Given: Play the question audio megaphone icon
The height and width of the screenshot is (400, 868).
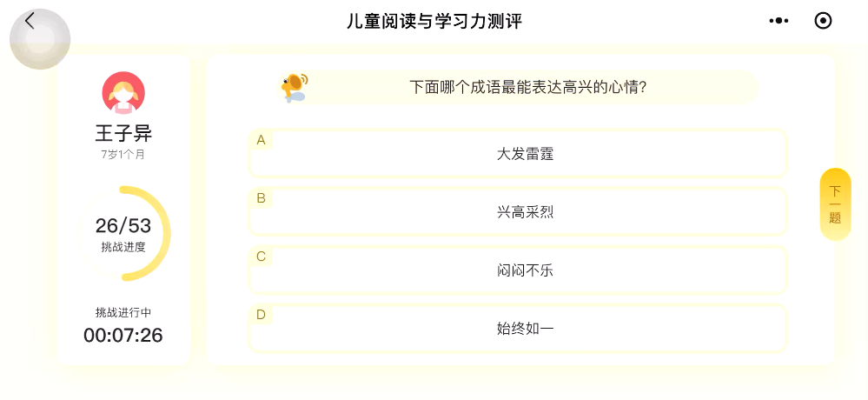Looking at the screenshot, I should (x=293, y=86).
